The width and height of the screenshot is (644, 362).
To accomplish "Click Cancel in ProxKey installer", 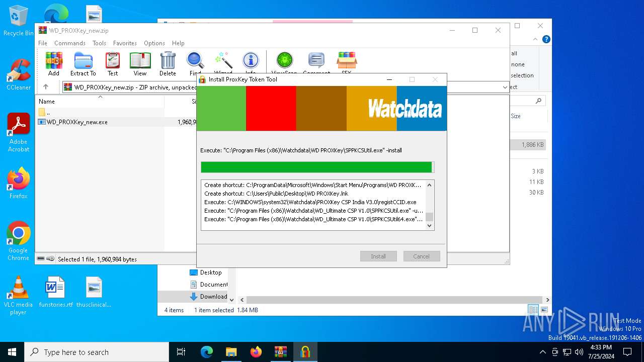I will click(422, 256).
